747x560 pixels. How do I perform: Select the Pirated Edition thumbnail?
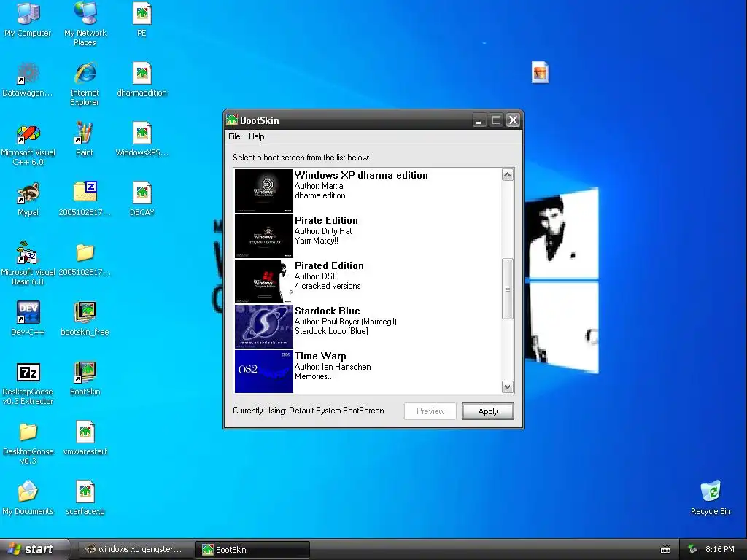pos(264,281)
